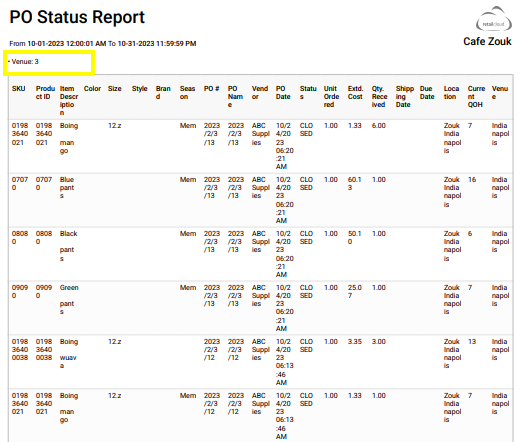Click Mem season in Green pants row
Viewport: 522px width, 442px height.
click(188, 288)
